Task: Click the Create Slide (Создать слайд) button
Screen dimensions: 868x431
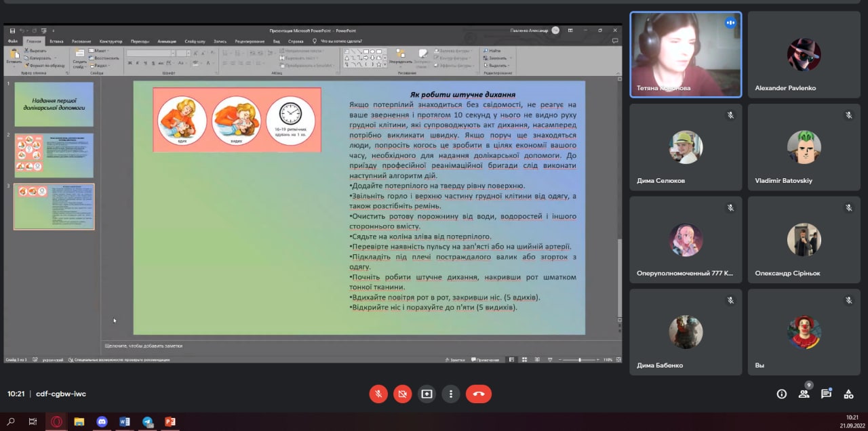Action: tap(79, 58)
